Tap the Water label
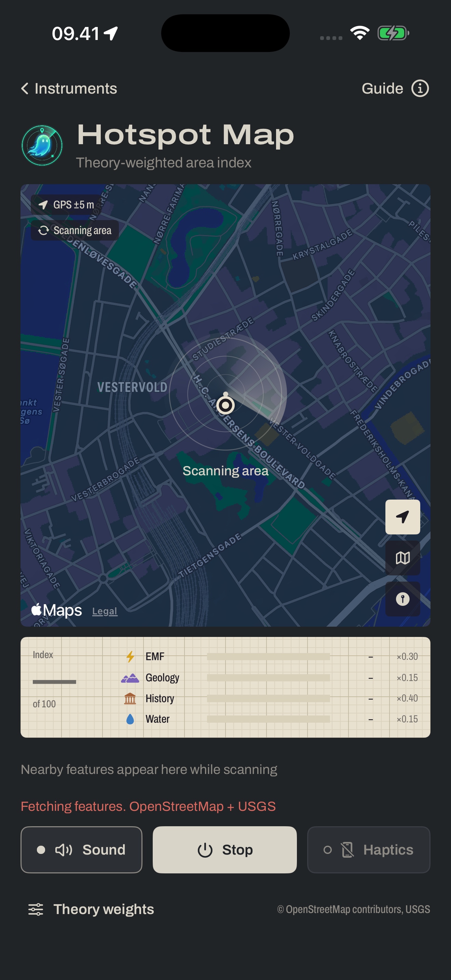 (158, 719)
